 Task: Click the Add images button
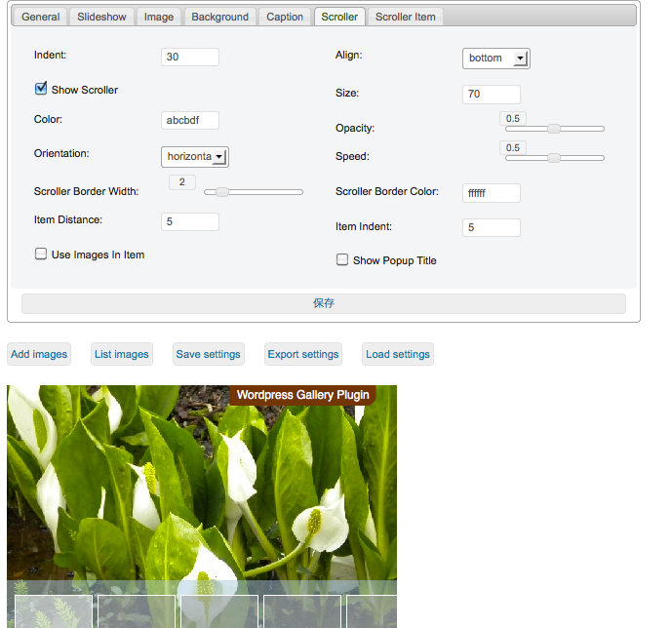tap(39, 354)
